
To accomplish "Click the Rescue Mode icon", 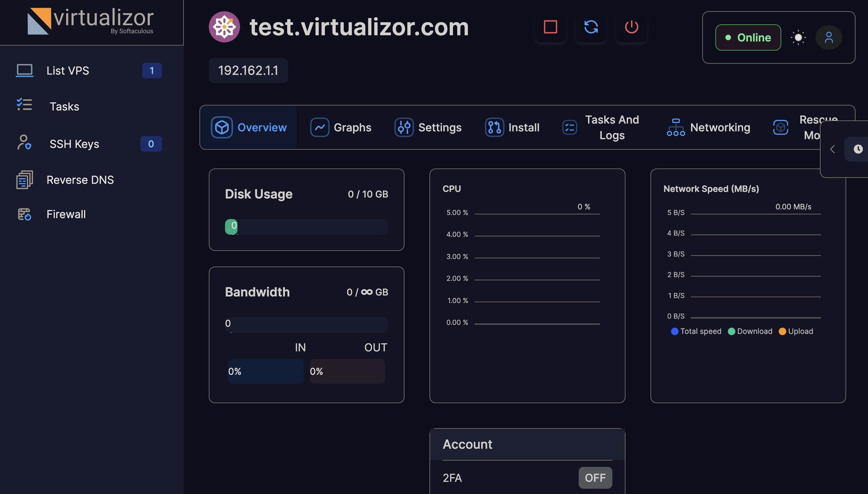I will [x=781, y=127].
